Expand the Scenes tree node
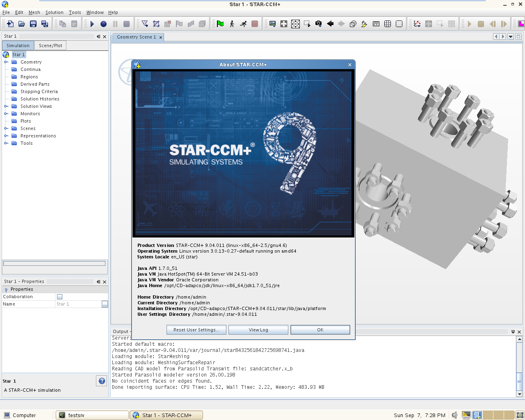 [6, 128]
